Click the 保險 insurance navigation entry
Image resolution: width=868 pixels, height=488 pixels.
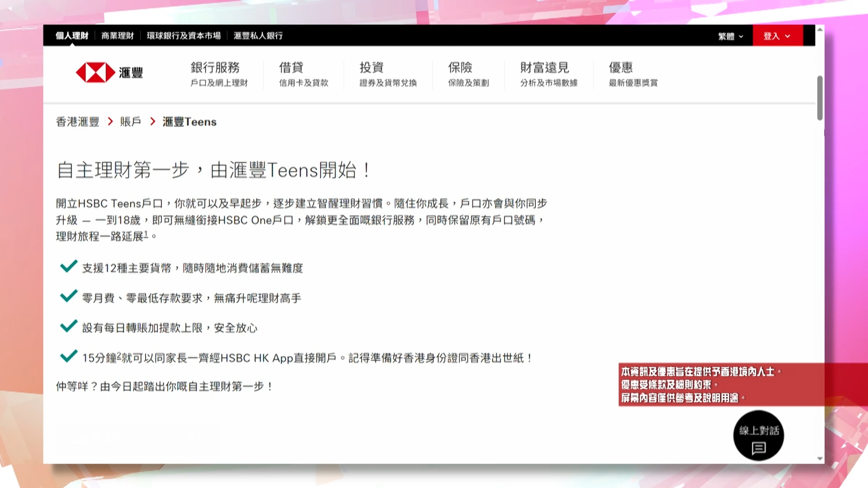click(x=460, y=75)
